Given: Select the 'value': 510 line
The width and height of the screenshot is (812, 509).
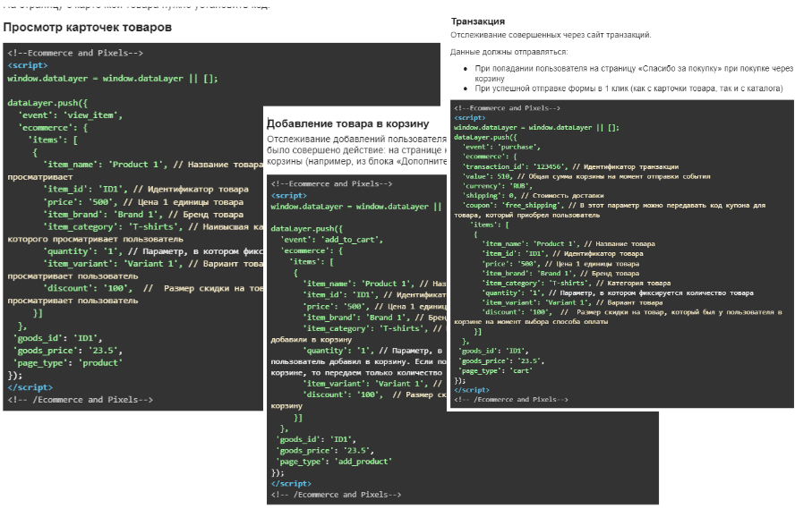Looking at the screenshot, I should [586, 176].
